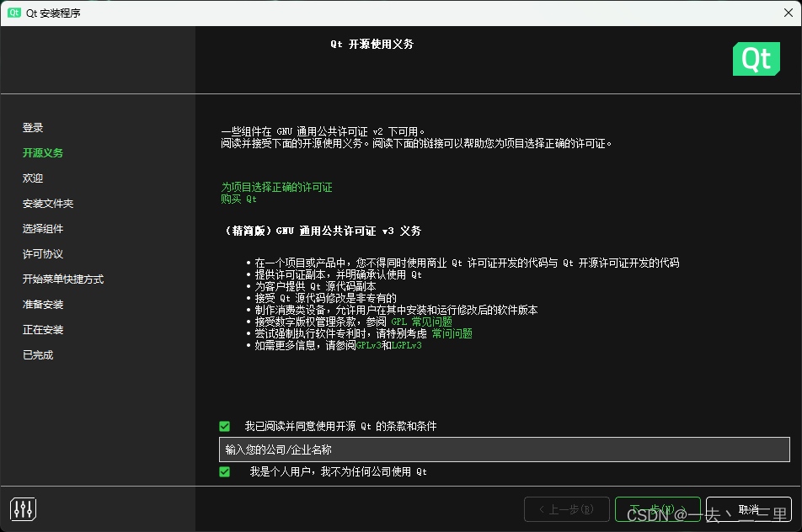The height and width of the screenshot is (532, 802).
Task: Open the 为项目选择正确的许可证 link
Action: (276, 187)
